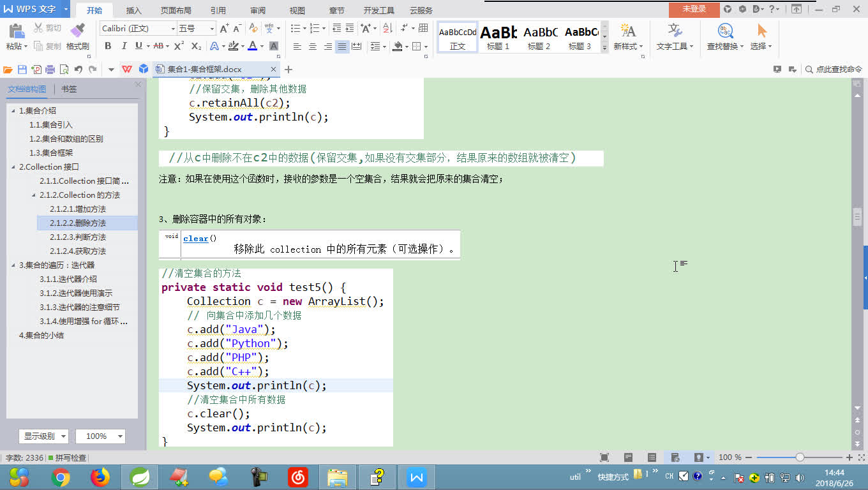Collapse the 2.1.2.Collection 的方法 tree node
This screenshot has height=490, width=868.
(x=34, y=195)
